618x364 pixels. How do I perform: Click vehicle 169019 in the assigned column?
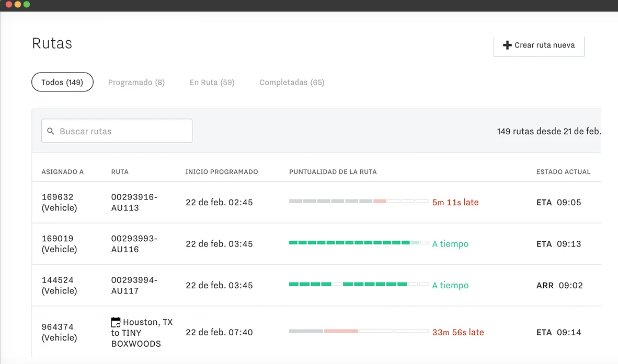[60, 244]
